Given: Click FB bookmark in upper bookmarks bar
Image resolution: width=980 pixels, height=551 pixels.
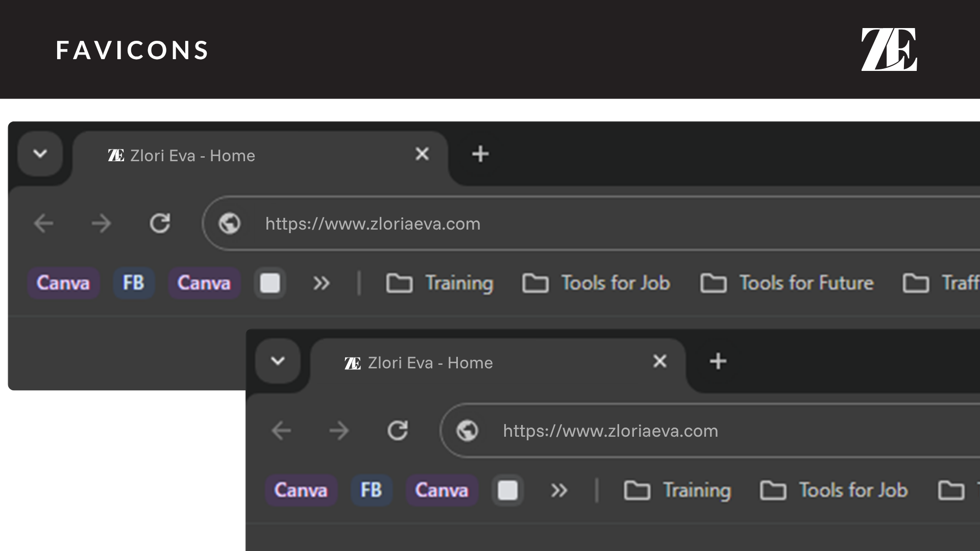Looking at the screenshot, I should 133,283.
